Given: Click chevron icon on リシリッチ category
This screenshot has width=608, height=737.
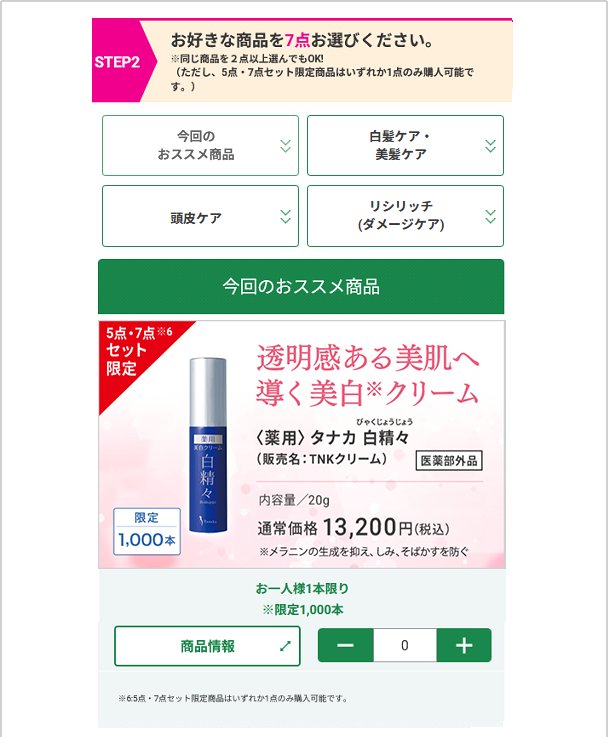Looking at the screenshot, I should click(x=490, y=216).
